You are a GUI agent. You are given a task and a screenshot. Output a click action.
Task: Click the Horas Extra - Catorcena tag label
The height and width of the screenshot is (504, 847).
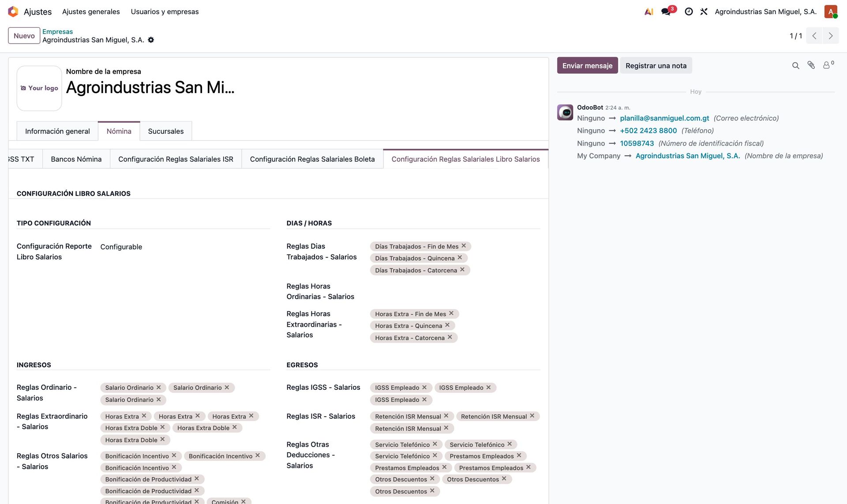coord(410,338)
